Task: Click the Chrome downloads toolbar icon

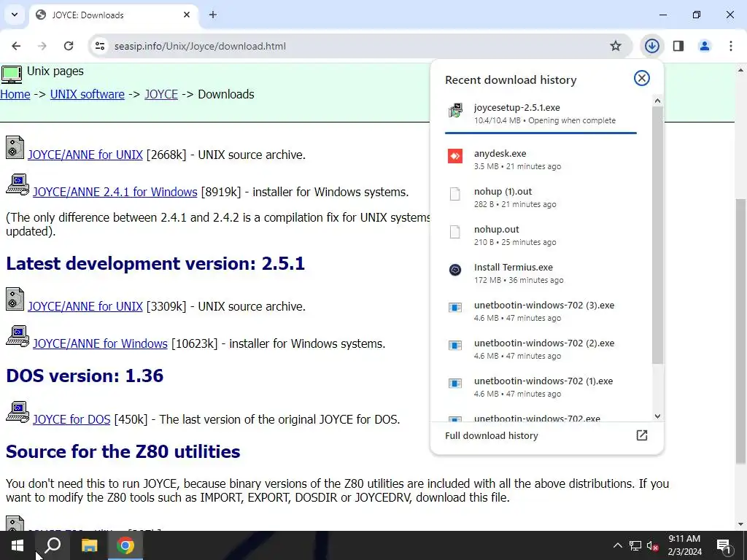Action: tap(651, 46)
